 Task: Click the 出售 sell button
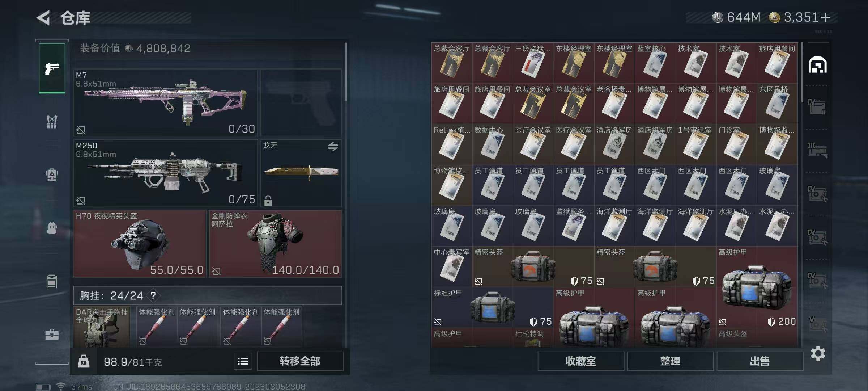[759, 361]
